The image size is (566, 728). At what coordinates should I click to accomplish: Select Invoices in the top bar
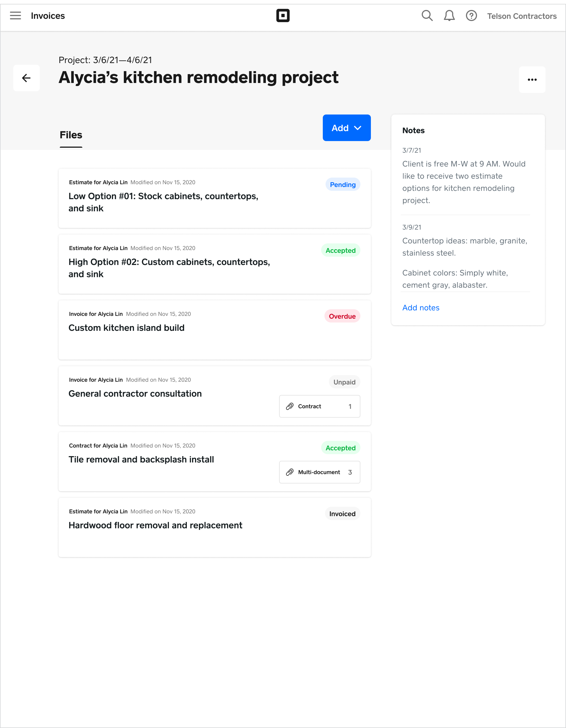click(48, 15)
